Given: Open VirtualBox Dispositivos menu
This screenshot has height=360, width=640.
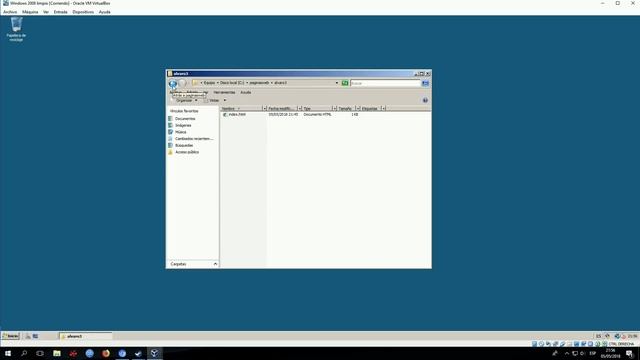Looking at the screenshot, I should pyautogui.click(x=83, y=12).
